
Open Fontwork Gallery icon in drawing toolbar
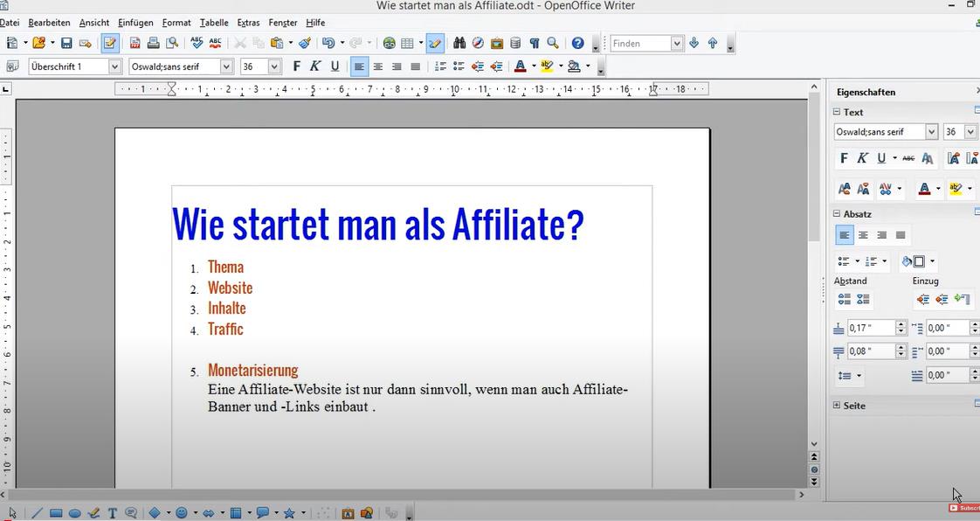tap(349, 513)
